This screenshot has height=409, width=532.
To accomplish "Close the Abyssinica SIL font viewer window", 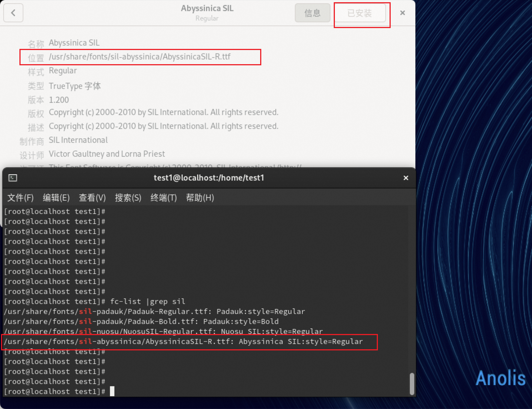I will point(402,13).
